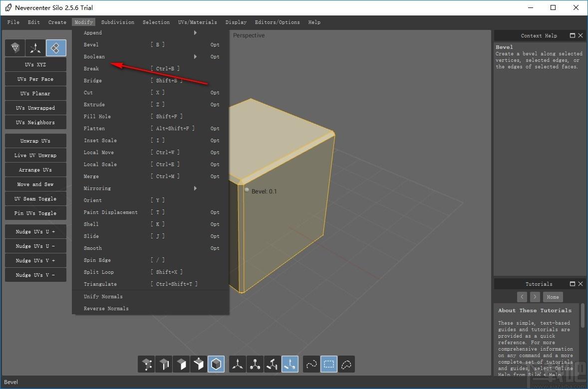
Task: Open Inset Scale options via Opt
Action: (215, 141)
